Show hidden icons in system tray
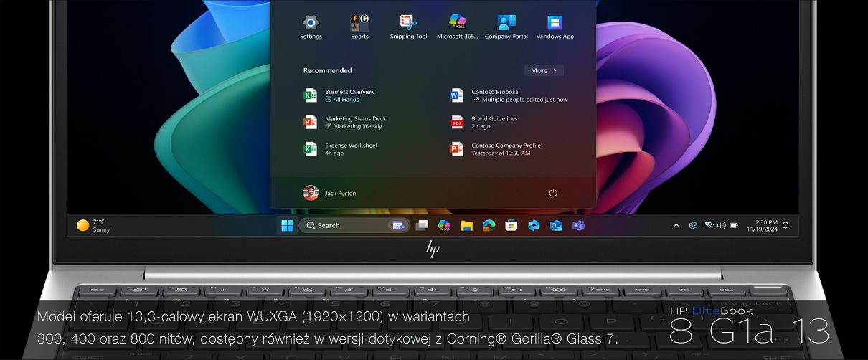The height and width of the screenshot is (360, 868). (x=676, y=225)
